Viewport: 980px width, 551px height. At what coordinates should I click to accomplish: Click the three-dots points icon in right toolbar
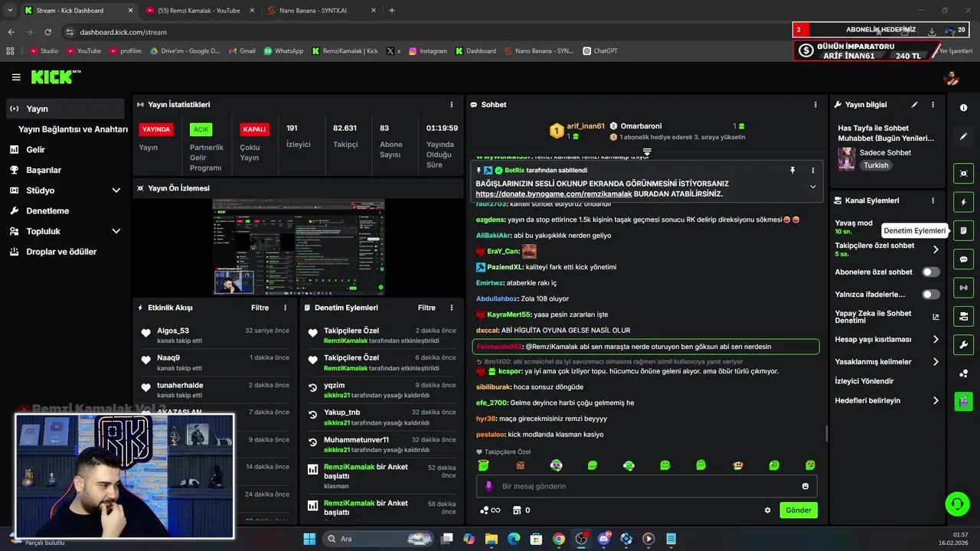pos(963,373)
